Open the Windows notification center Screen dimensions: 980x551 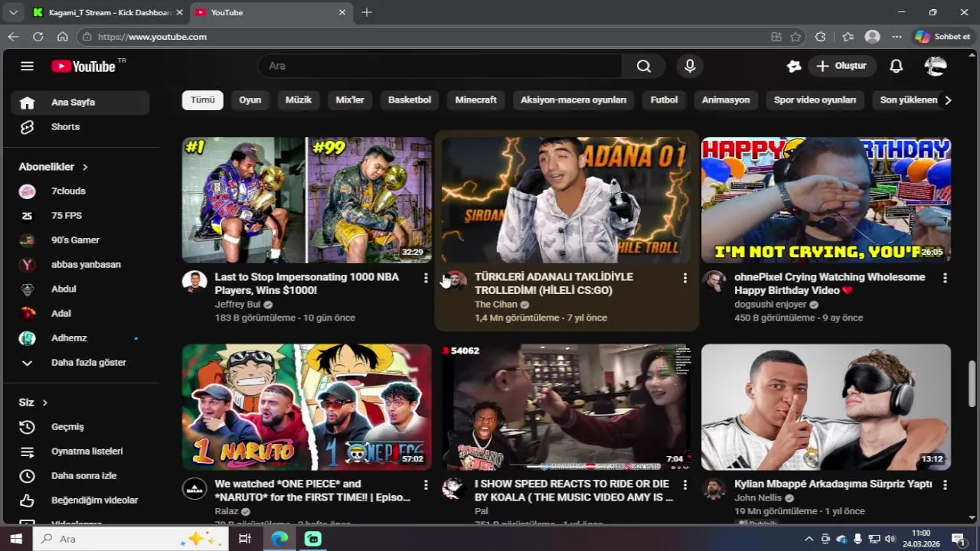pos(958,539)
